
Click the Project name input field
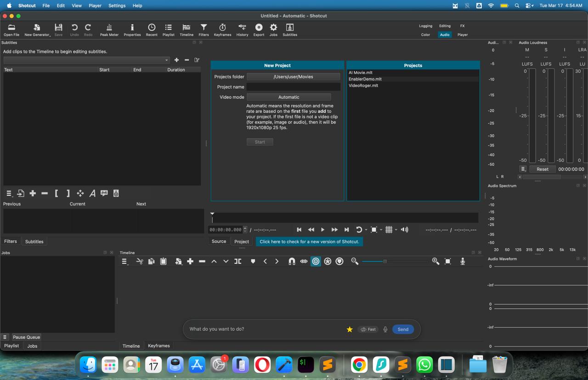click(293, 87)
